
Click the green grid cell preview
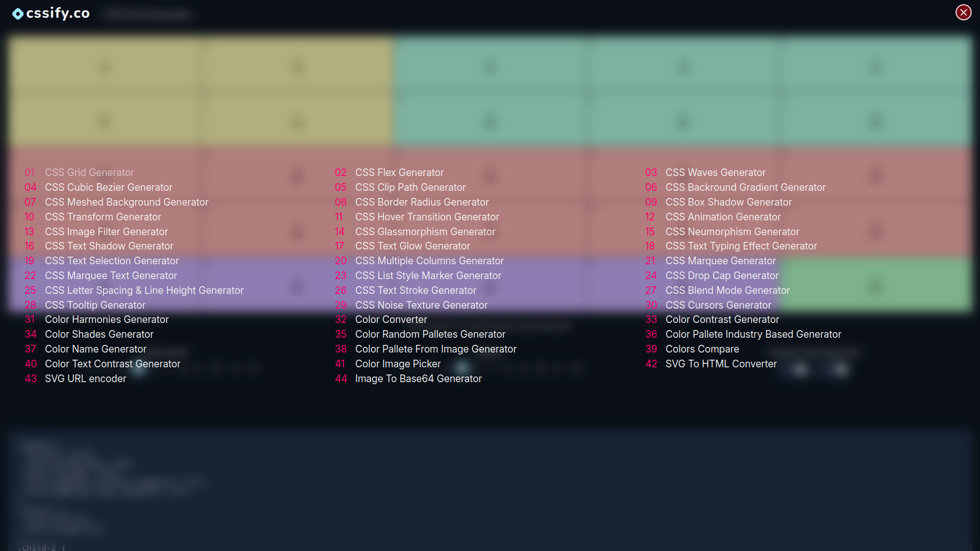pyautogui.click(x=876, y=286)
